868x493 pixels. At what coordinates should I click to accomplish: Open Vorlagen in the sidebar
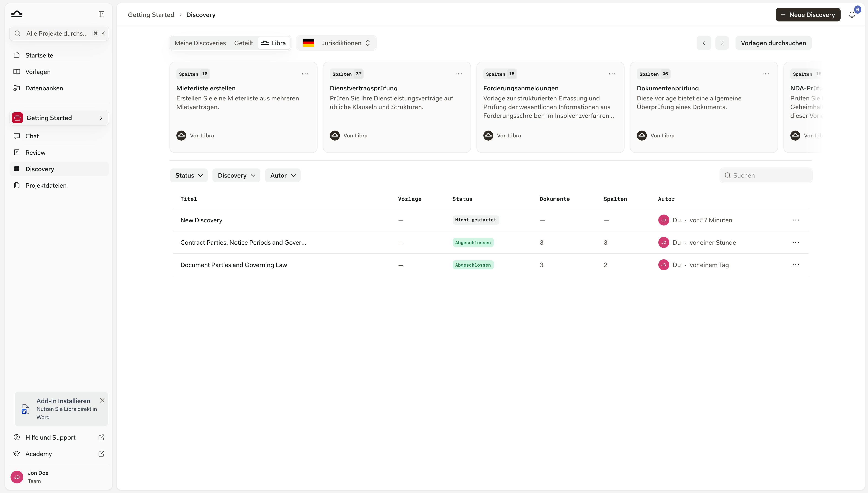click(59, 72)
